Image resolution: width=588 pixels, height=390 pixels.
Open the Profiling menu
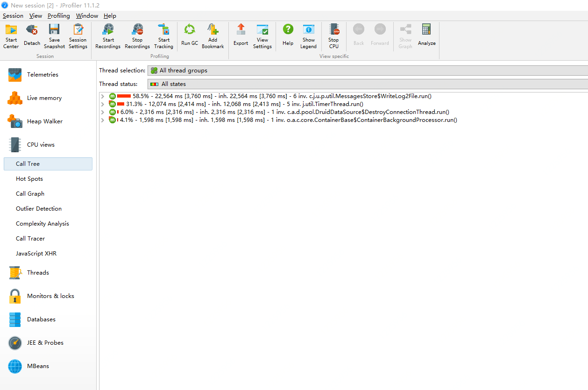click(59, 15)
